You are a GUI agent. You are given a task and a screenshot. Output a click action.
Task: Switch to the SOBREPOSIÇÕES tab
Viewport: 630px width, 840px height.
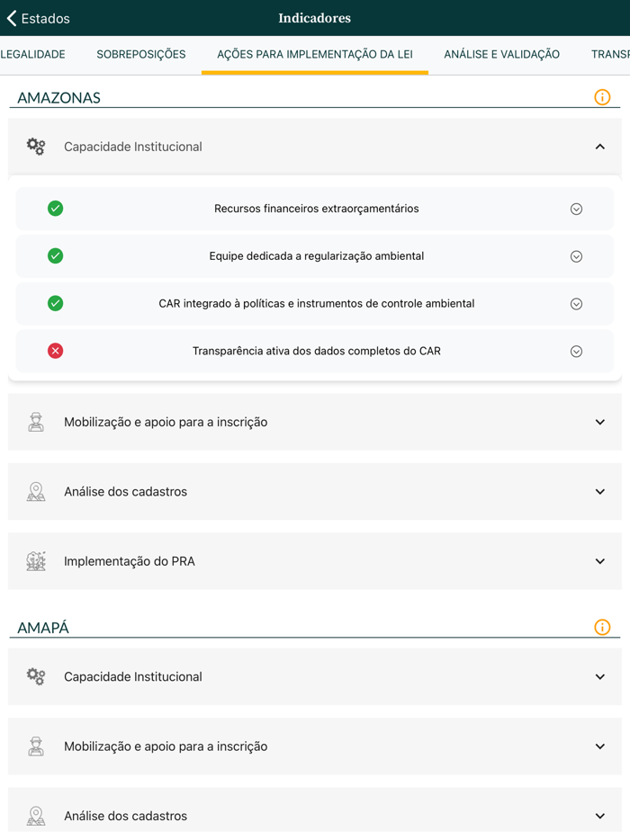pos(140,54)
